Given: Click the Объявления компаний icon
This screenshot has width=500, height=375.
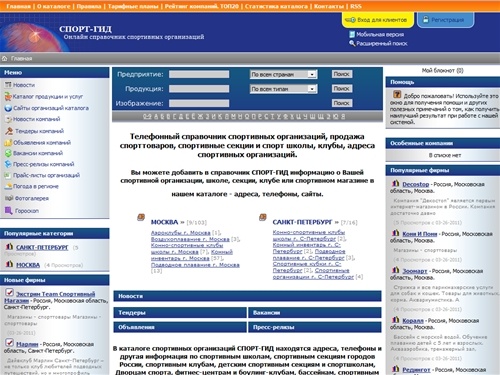Looking at the screenshot, I should (8, 142).
